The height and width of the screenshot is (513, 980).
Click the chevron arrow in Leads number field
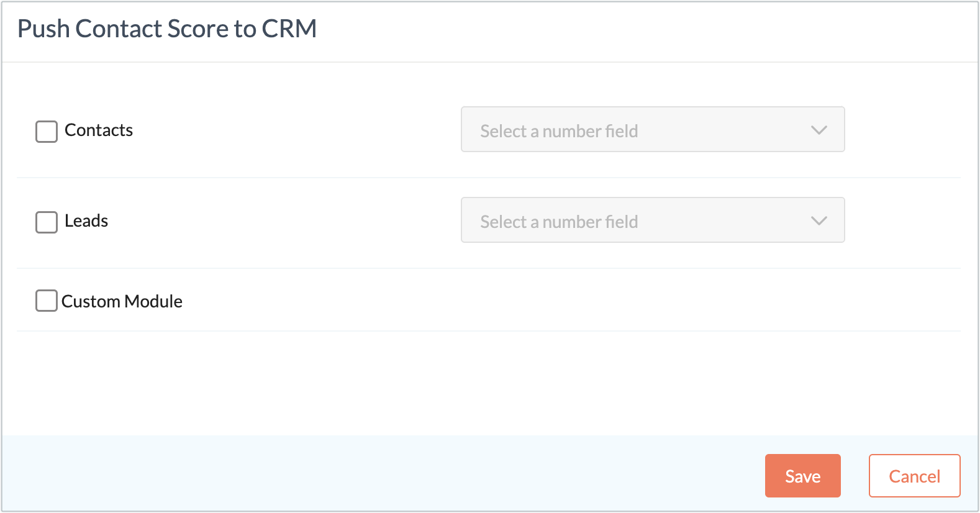tap(819, 221)
